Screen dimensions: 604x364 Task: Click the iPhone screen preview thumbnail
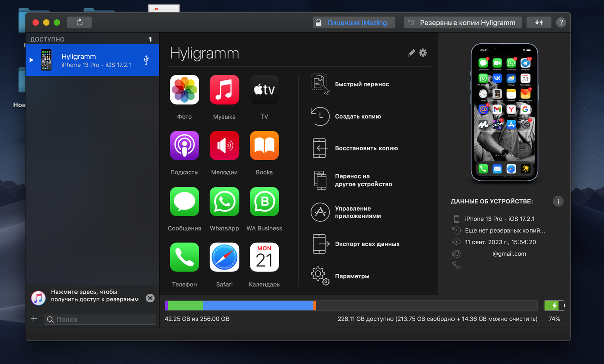(x=504, y=112)
